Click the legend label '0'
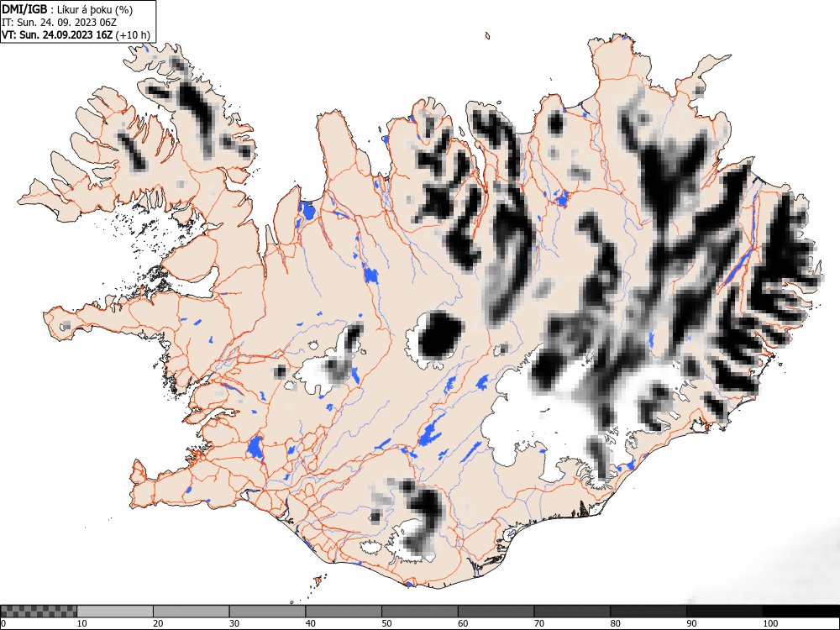The width and height of the screenshot is (840, 630). pos(3,623)
